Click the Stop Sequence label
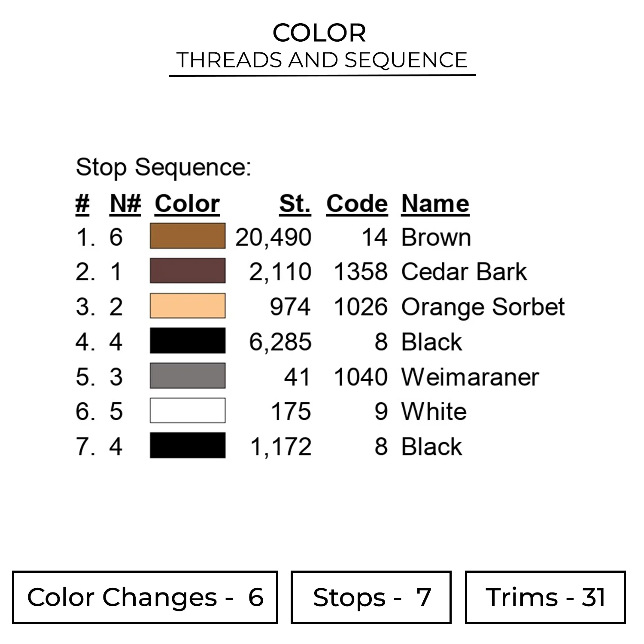The width and height of the screenshot is (644, 644). pyautogui.click(x=163, y=167)
